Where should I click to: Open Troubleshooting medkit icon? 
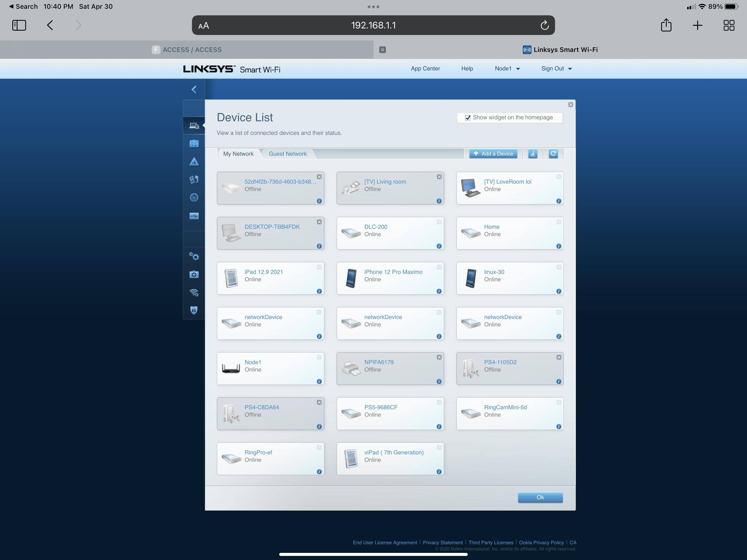194,274
